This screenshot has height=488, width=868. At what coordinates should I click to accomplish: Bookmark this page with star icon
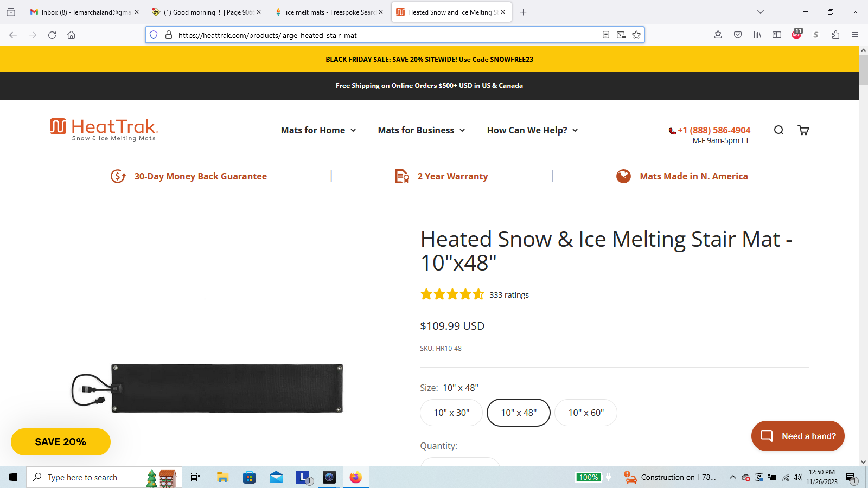[636, 35]
